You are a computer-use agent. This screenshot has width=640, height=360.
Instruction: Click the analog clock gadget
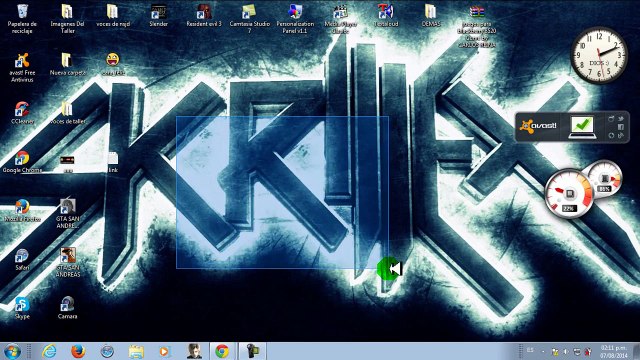pyautogui.click(x=599, y=55)
